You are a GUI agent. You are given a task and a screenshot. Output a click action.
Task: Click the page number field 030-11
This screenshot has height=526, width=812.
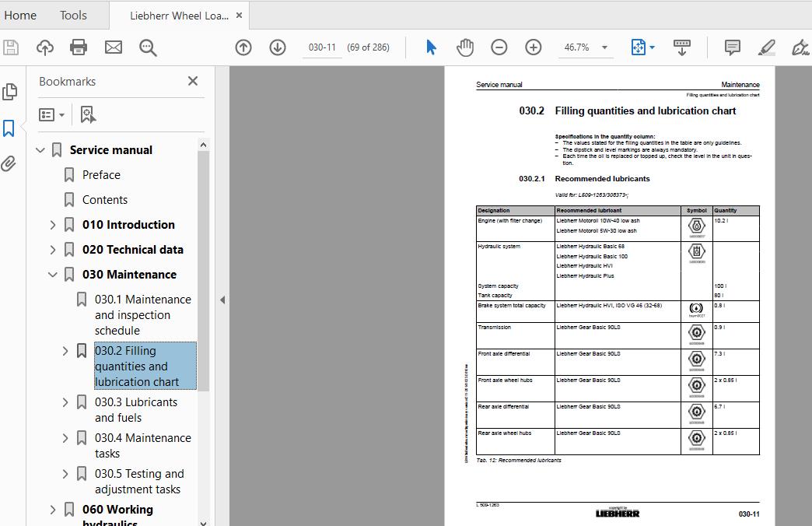tap(322, 47)
